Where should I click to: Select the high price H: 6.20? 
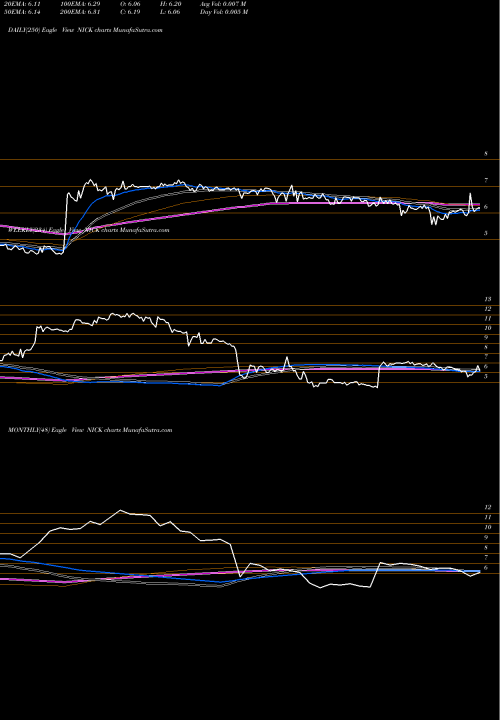(x=171, y=4)
